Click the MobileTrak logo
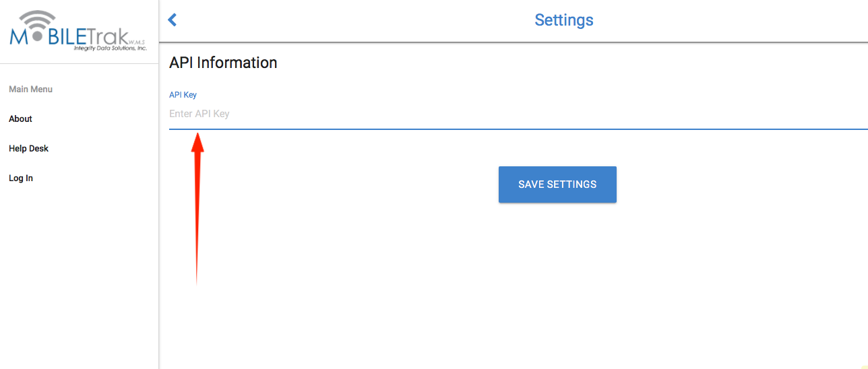This screenshot has height=369, width=868. pyautogui.click(x=79, y=32)
